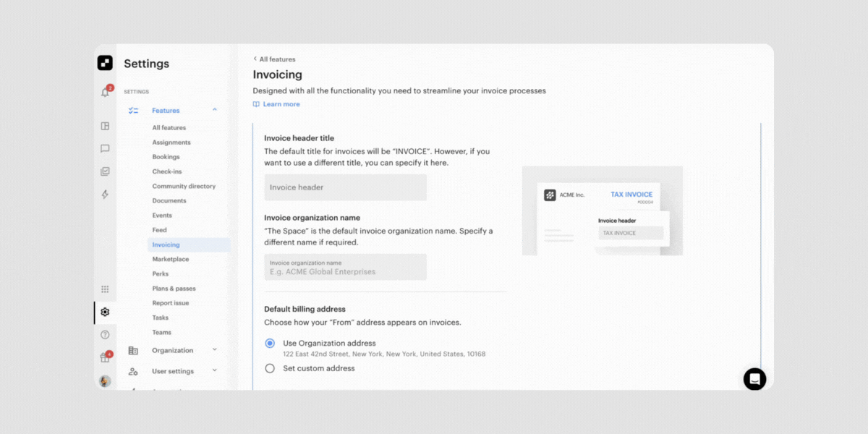Click the settings gear icon
This screenshot has height=434, width=868.
coord(105,312)
